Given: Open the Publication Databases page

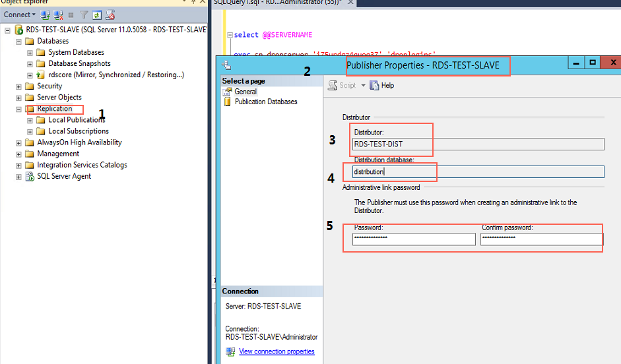Looking at the screenshot, I should click(266, 102).
